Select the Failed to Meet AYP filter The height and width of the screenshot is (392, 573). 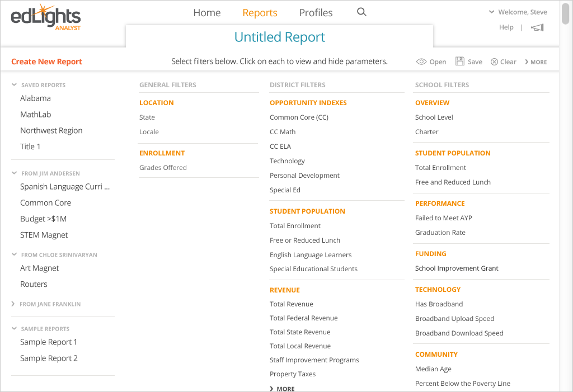tap(443, 218)
